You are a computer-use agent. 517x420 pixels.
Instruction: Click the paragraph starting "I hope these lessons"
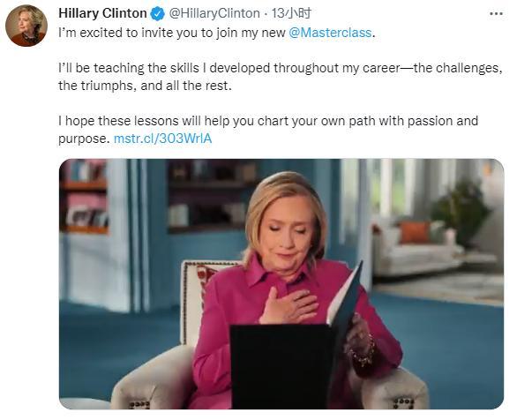(268, 130)
